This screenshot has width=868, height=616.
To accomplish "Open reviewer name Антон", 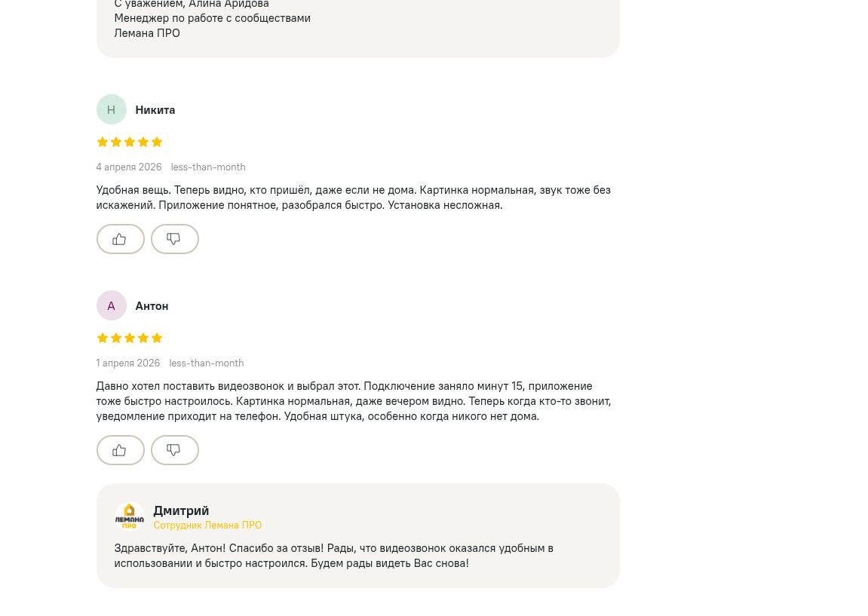I will pyautogui.click(x=152, y=306).
